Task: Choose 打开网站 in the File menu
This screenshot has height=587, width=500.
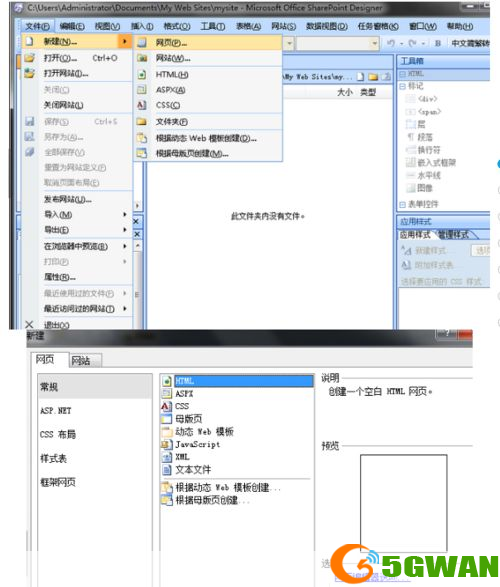Action: (76, 73)
